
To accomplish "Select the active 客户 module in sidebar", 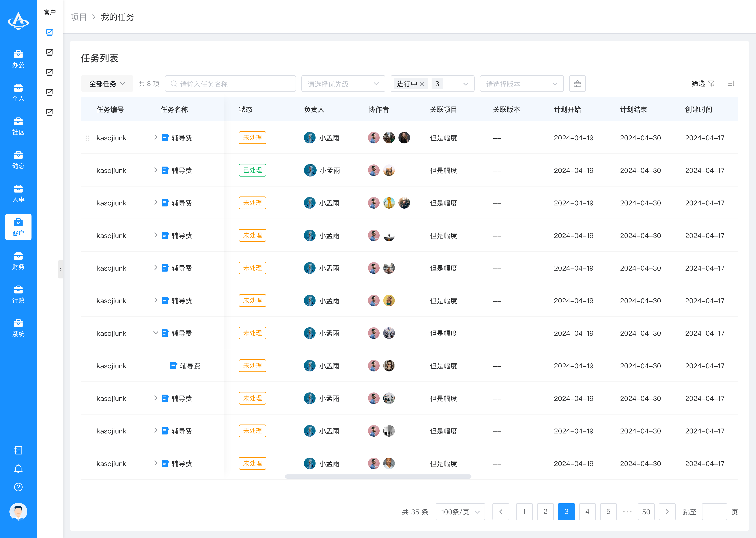I will click(18, 227).
